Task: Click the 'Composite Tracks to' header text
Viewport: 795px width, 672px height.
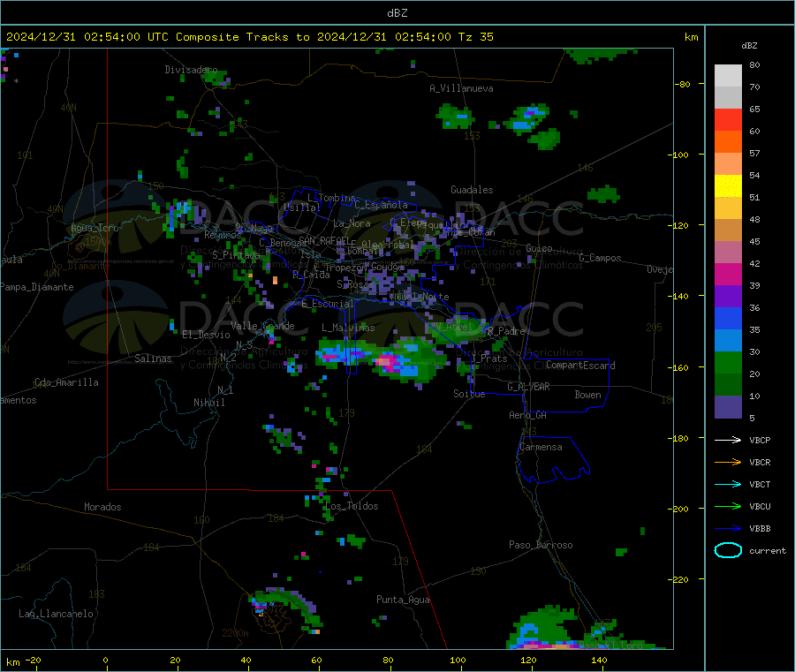Action: 243,37
